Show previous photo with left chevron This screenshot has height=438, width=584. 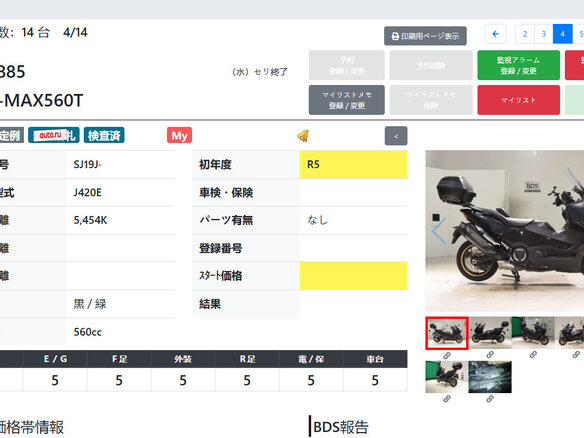pos(439,231)
